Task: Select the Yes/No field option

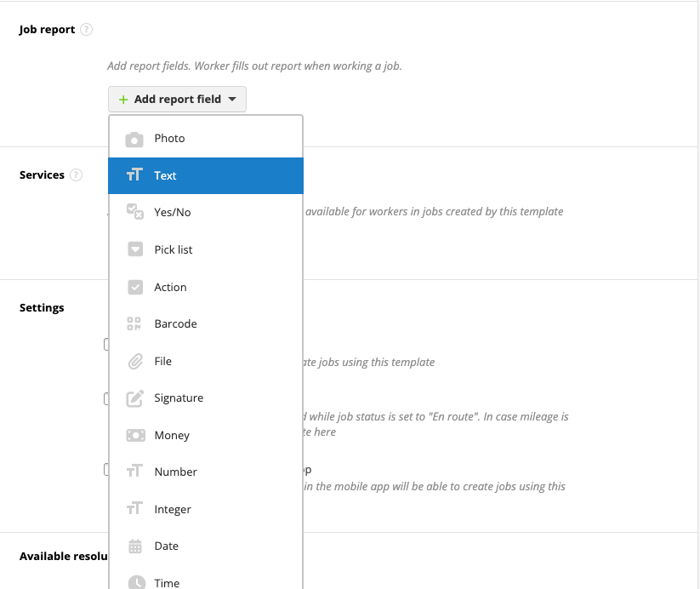Action: click(206, 212)
